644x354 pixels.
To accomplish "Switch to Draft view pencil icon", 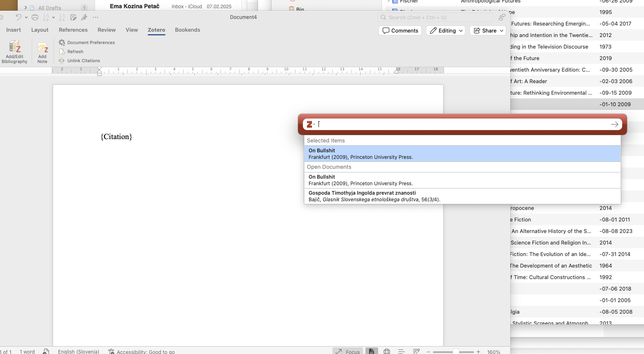I will (416, 352).
